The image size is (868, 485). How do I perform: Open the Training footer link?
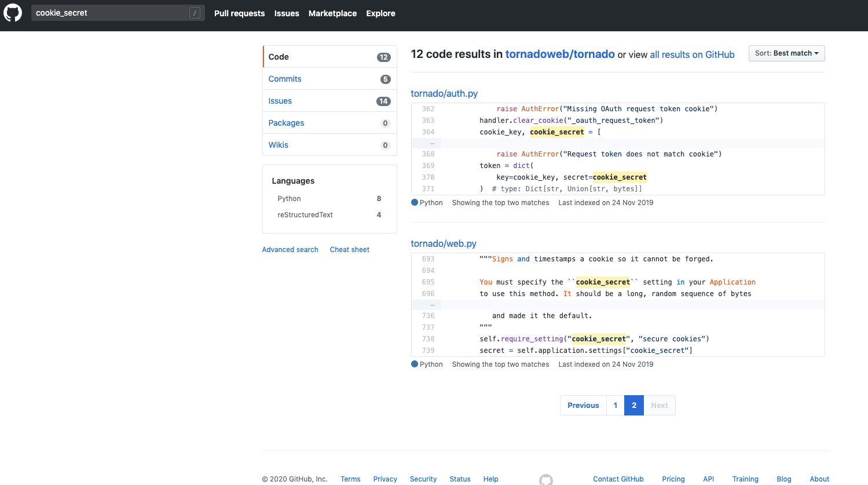coord(745,479)
